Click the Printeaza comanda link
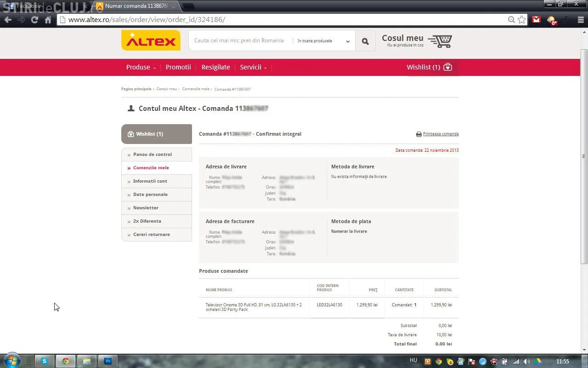The image size is (588, 368). point(440,134)
